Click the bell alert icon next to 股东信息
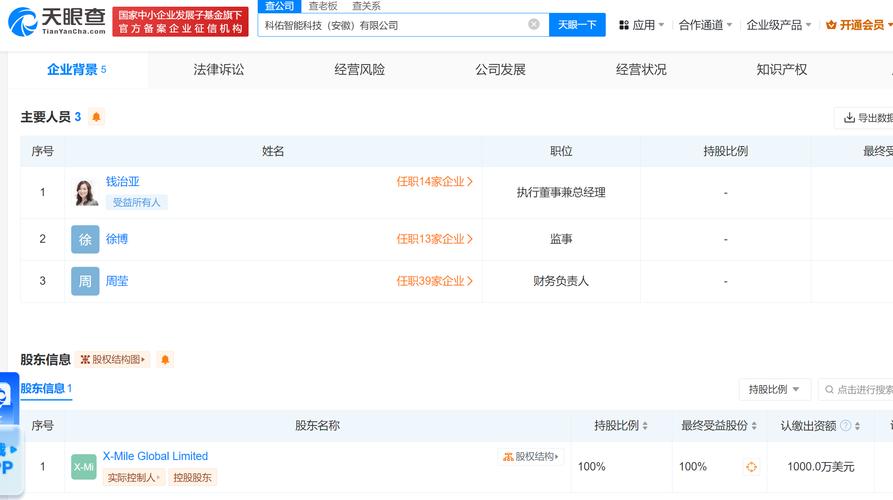The height and width of the screenshot is (500, 893). (x=165, y=359)
